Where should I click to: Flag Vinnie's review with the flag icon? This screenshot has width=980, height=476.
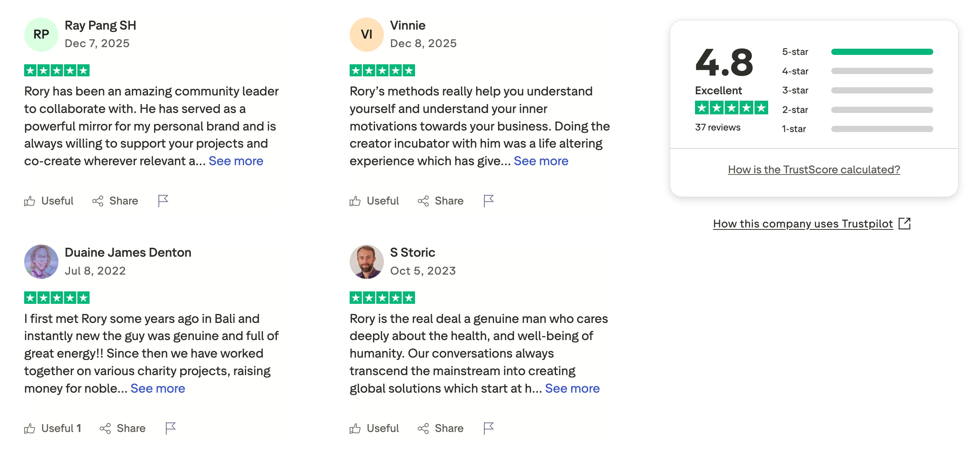pyautogui.click(x=489, y=201)
